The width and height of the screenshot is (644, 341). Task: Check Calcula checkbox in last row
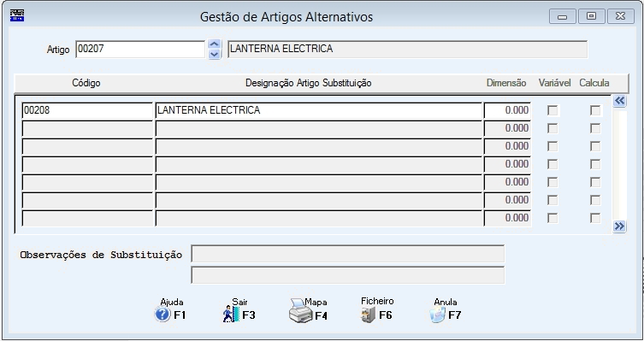(595, 218)
